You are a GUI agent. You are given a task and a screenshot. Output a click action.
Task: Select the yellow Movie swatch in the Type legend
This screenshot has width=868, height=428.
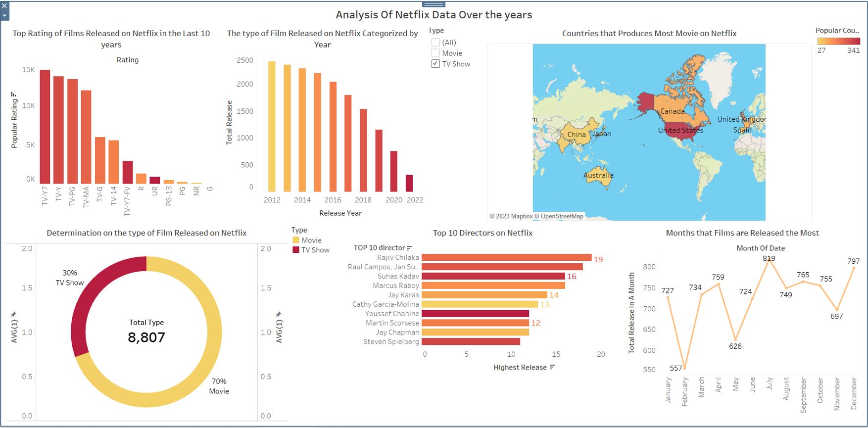coord(296,240)
